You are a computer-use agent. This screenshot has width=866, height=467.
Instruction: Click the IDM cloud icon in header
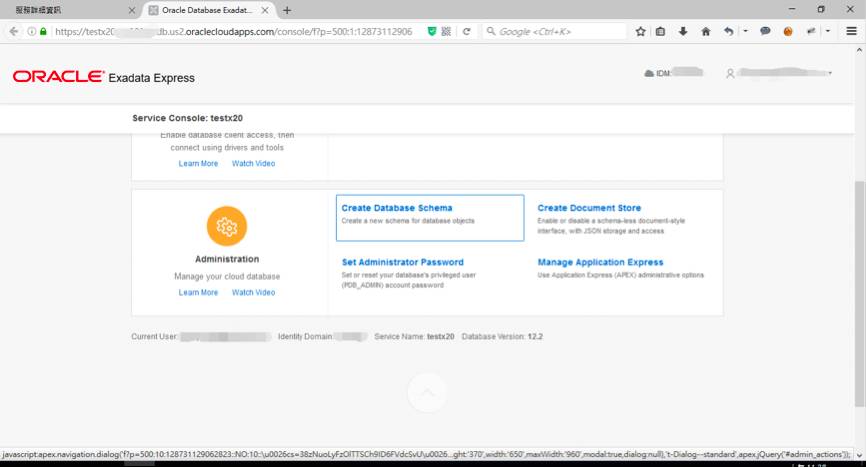(x=649, y=73)
